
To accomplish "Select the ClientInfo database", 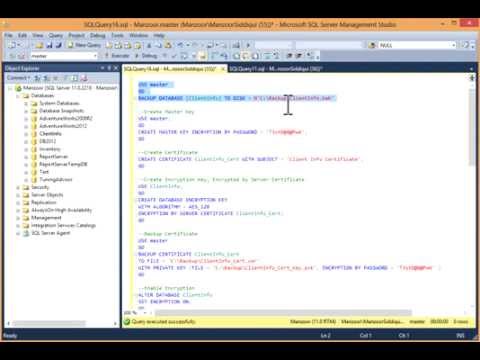I will [x=50, y=134].
